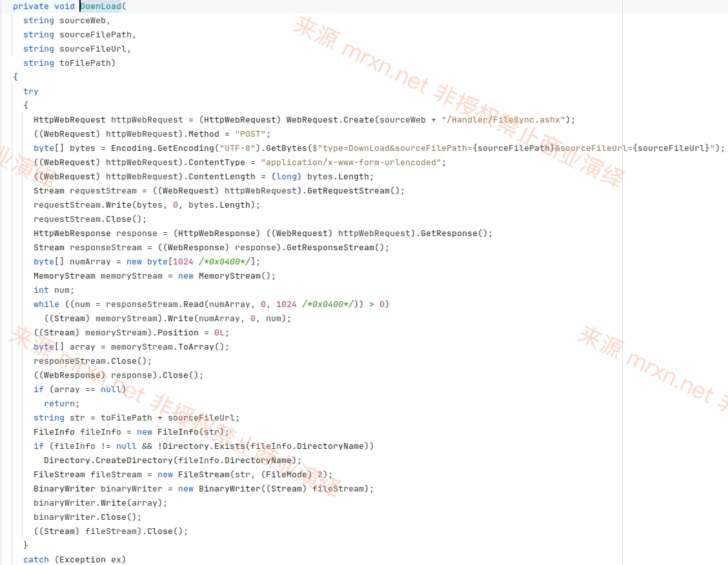Screen dimensions: 728x565
Task: Click the GetResponseStream() call
Action: [335, 247]
